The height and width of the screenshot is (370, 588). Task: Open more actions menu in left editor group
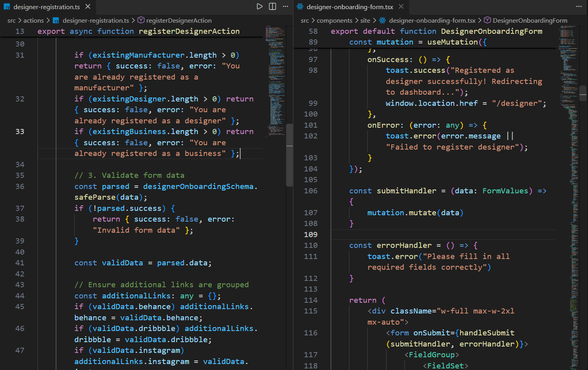tap(285, 6)
